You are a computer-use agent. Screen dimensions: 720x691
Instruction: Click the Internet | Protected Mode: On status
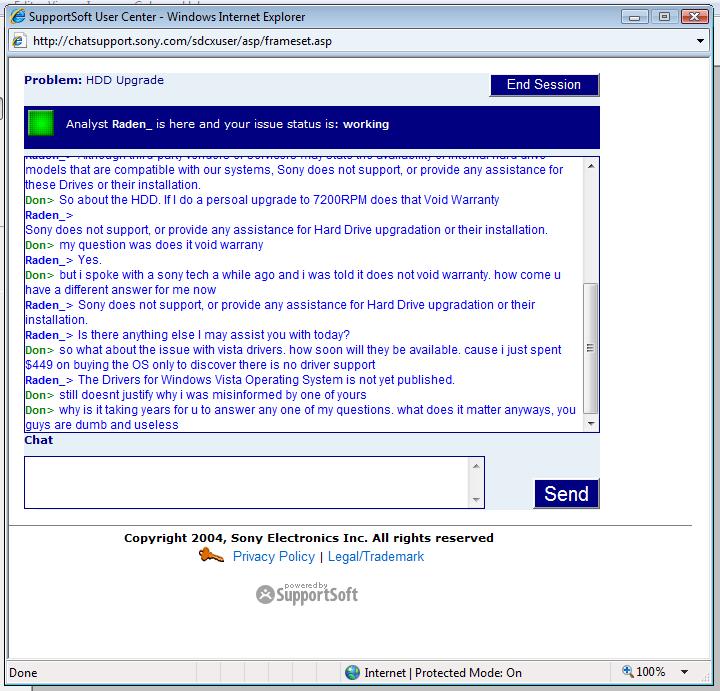(443, 673)
